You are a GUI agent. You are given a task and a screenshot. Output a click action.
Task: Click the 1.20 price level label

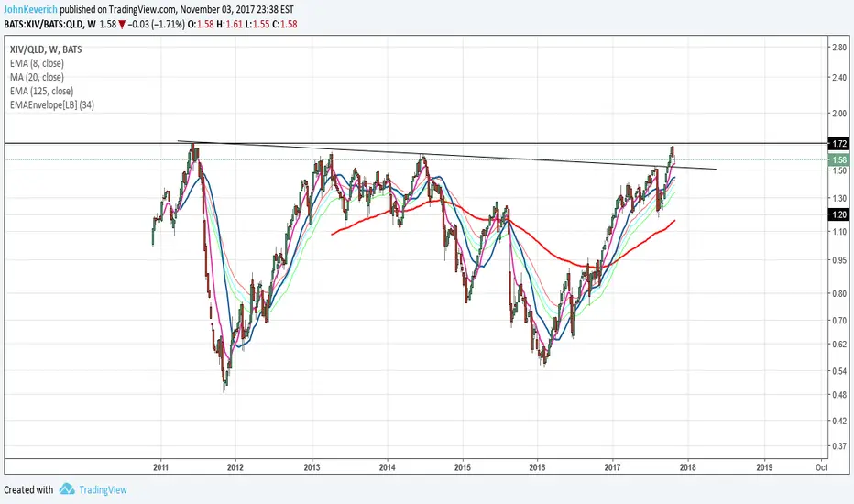839,214
